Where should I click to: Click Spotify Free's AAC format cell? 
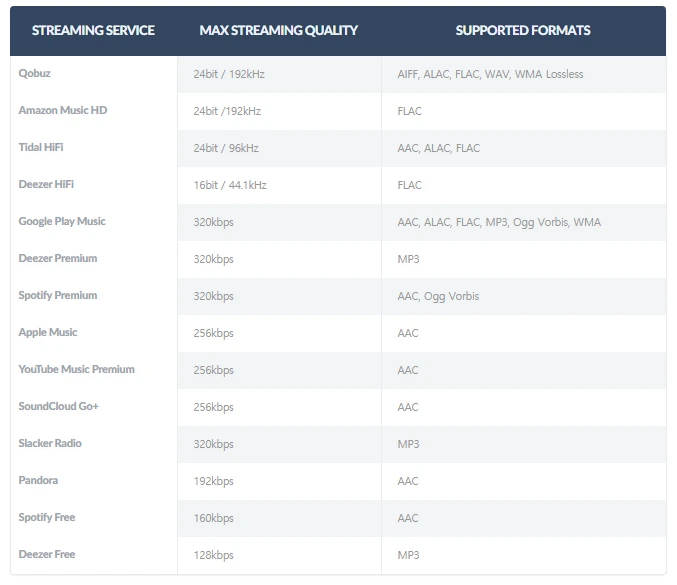[x=408, y=518]
